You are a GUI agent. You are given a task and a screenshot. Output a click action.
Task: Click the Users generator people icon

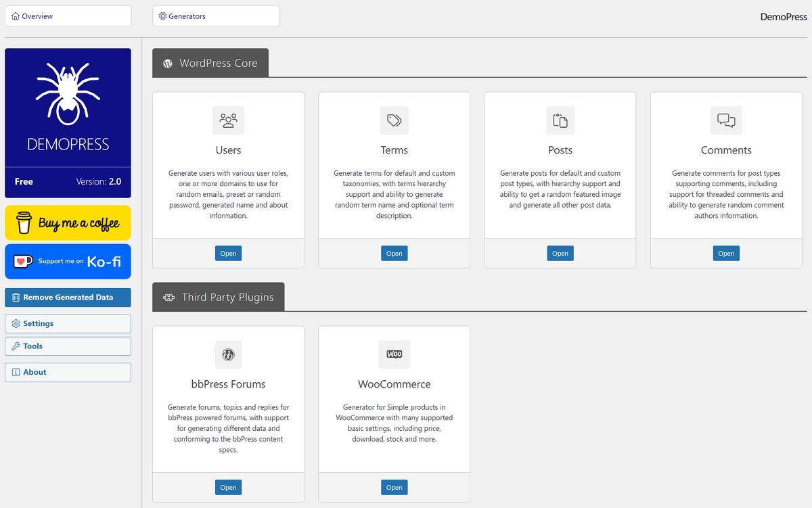(x=228, y=120)
